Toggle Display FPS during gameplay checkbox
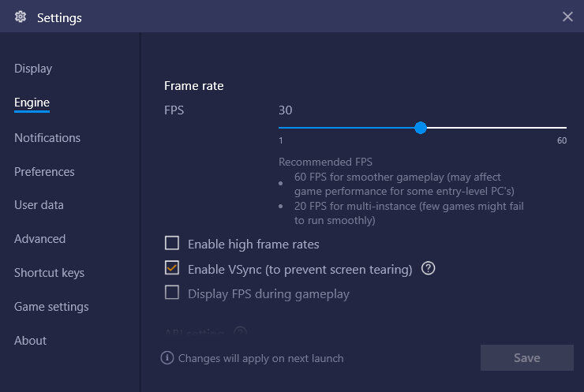The width and height of the screenshot is (584, 392). tap(172, 293)
